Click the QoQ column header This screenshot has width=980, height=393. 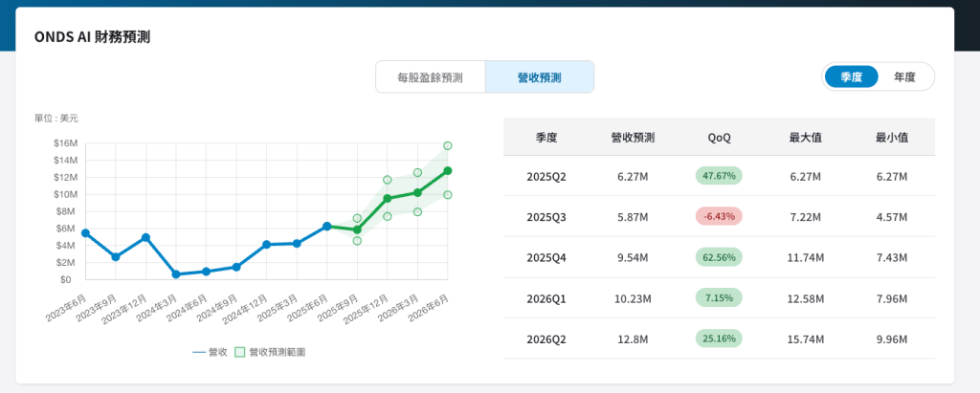719,138
